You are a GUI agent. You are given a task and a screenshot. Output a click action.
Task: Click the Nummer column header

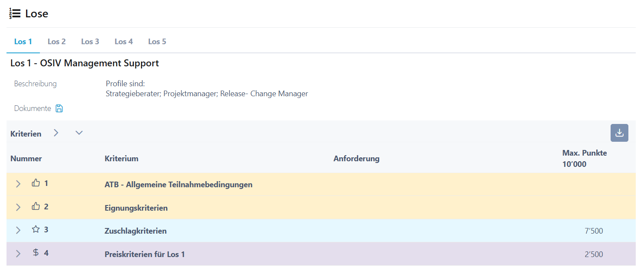[x=26, y=159]
